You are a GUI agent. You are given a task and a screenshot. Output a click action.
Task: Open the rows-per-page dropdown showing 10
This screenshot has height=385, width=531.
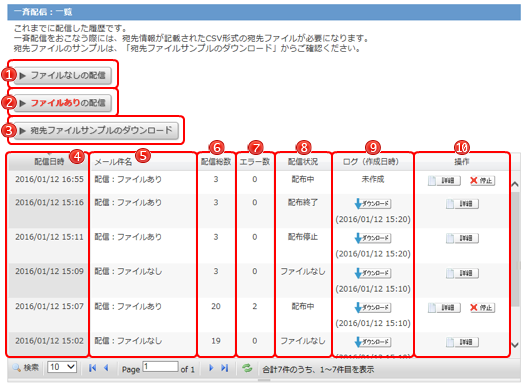pyautogui.click(x=62, y=367)
